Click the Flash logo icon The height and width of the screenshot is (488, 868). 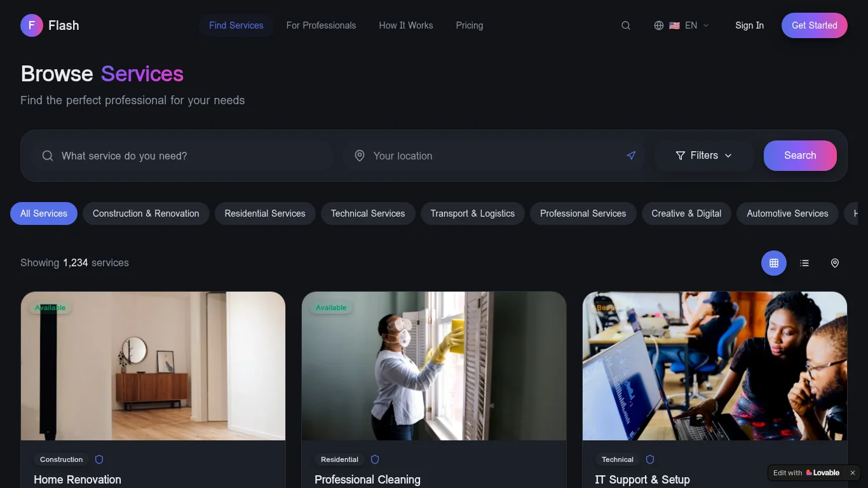click(x=32, y=25)
